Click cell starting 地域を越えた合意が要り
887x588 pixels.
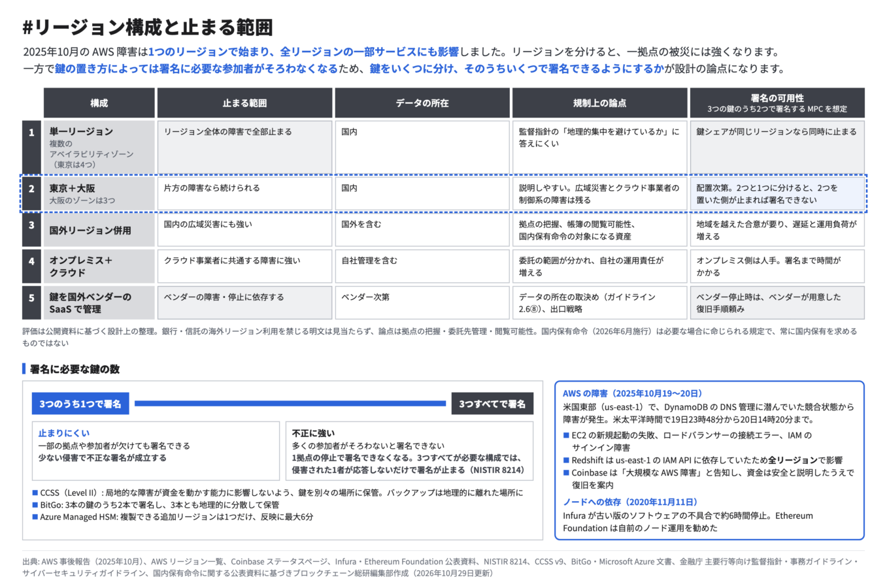pos(777,230)
